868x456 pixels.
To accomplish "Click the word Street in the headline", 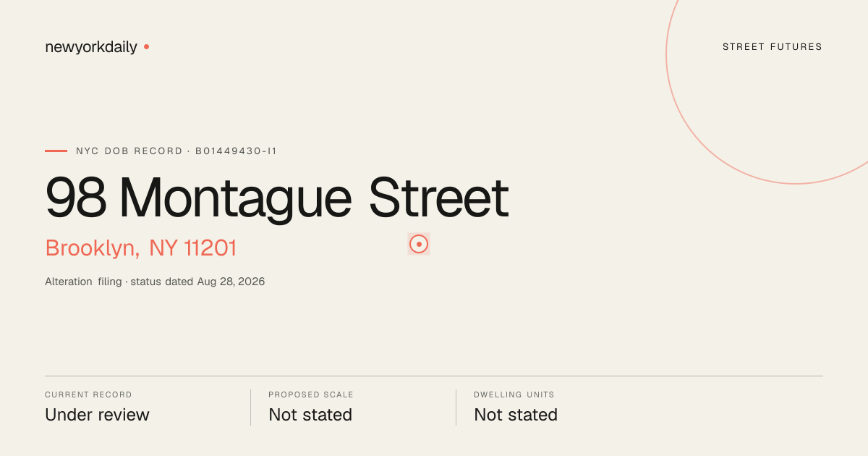I will click(x=439, y=198).
